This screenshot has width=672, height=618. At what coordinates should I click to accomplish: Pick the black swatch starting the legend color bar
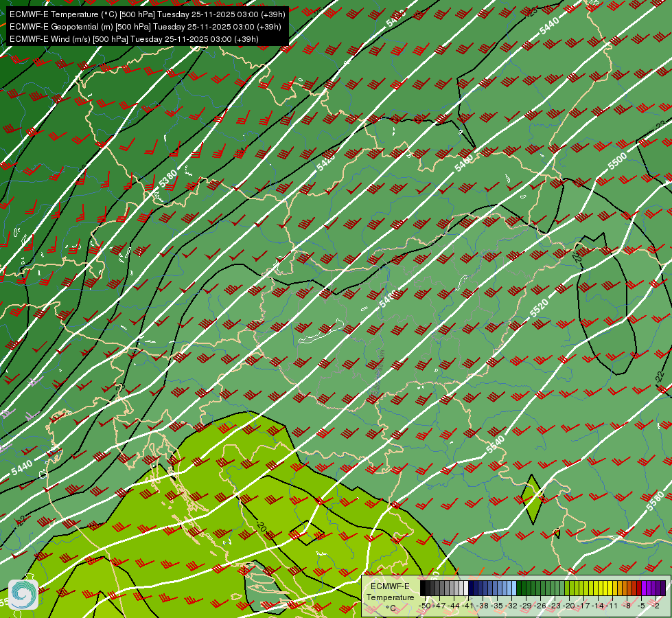[x=423, y=588]
